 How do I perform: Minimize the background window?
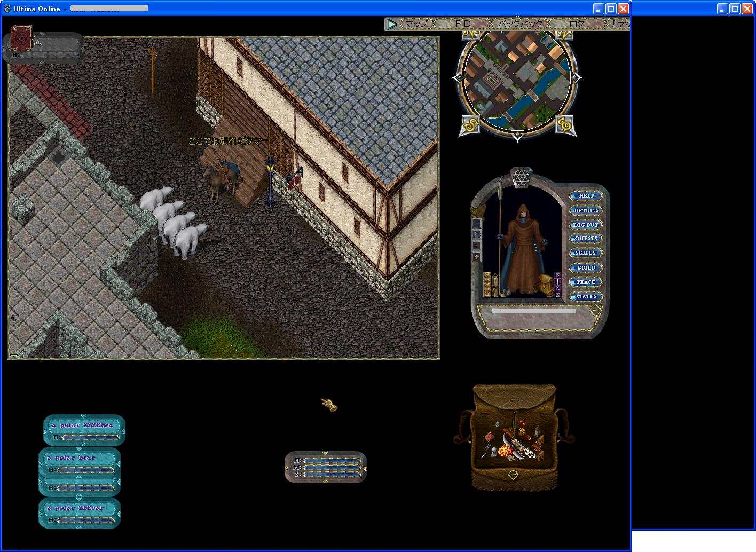tap(722, 9)
